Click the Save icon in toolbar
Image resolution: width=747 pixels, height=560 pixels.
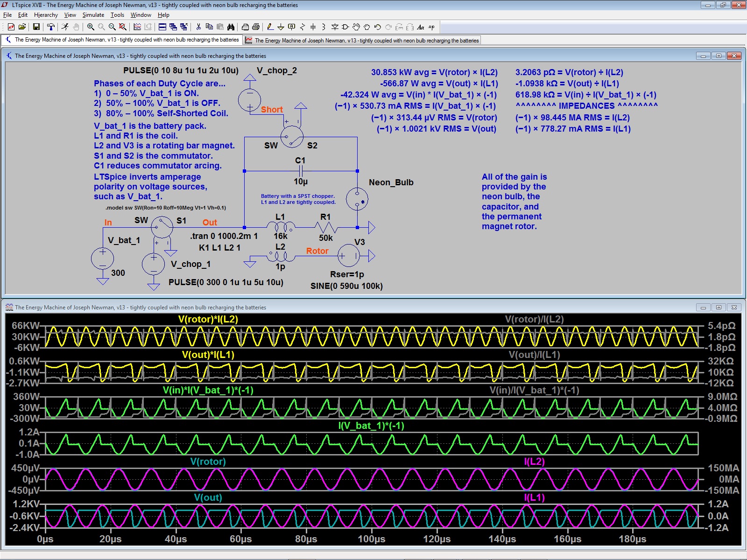click(36, 27)
